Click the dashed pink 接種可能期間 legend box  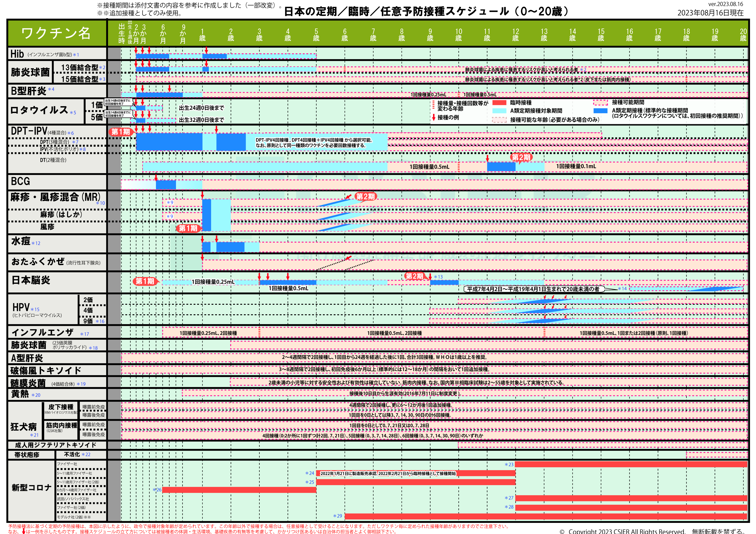[x=601, y=103]
